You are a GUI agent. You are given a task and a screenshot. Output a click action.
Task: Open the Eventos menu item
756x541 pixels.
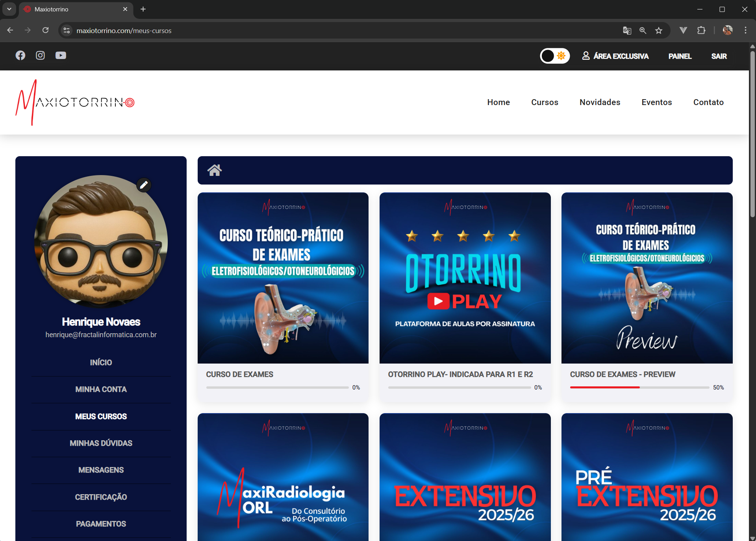pos(657,102)
